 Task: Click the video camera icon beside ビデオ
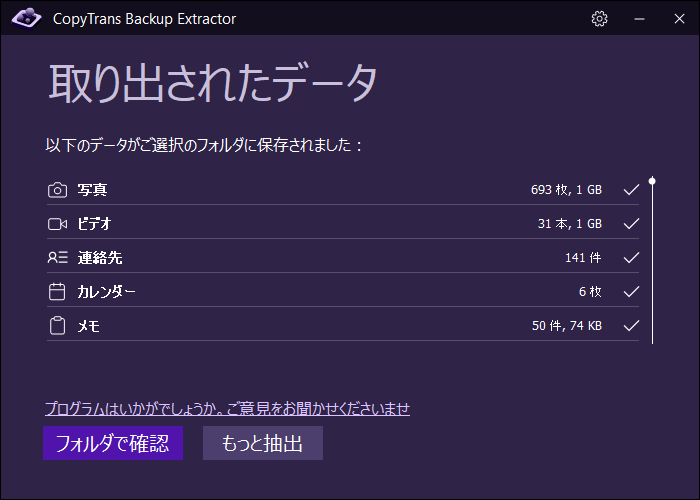coord(57,224)
